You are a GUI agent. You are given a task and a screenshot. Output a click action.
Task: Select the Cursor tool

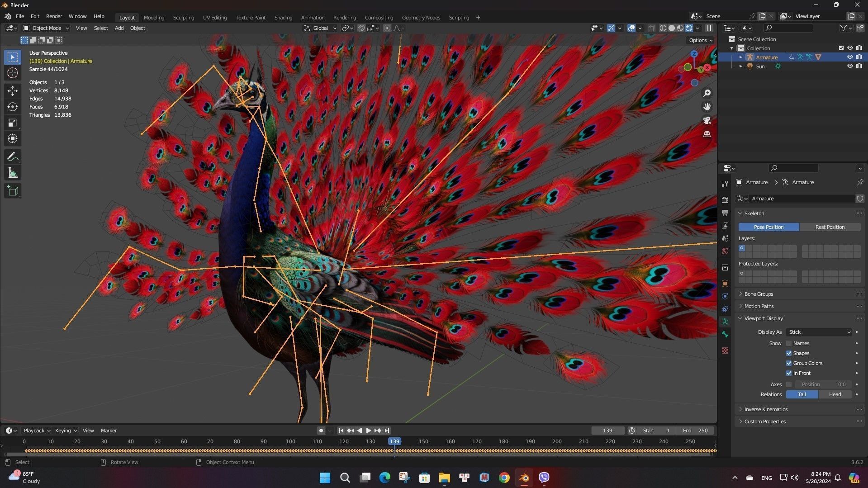tap(13, 73)
